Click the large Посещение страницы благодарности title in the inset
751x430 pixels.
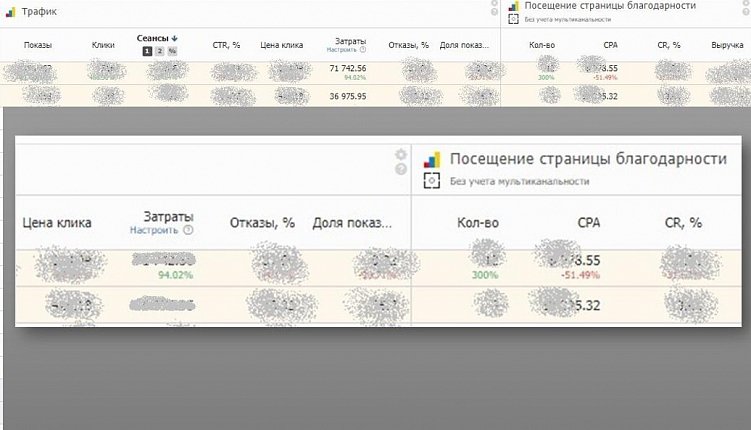click(588, 158)
